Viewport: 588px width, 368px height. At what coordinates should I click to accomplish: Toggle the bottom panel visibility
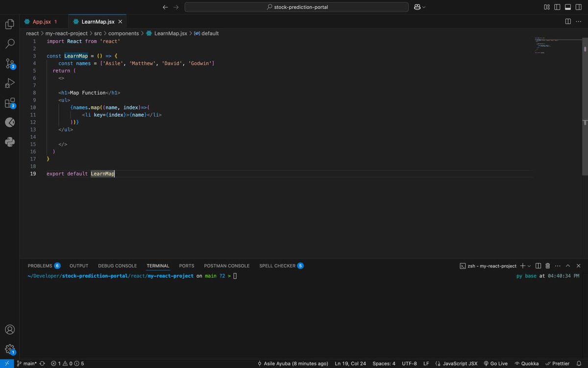pos(568,7)
